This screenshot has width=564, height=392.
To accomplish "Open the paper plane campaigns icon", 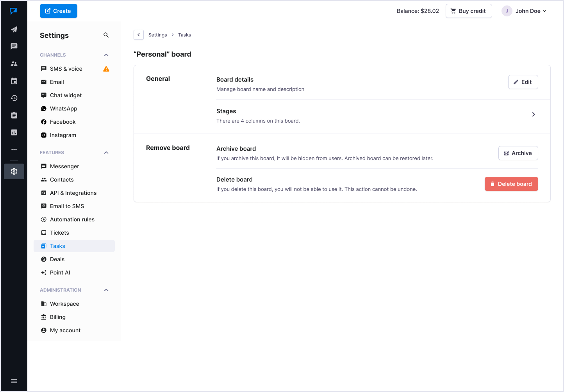I will 14,29.
